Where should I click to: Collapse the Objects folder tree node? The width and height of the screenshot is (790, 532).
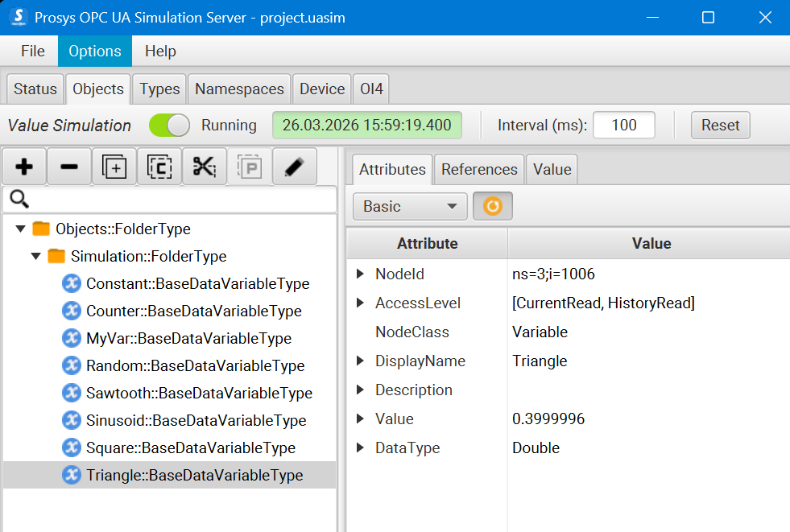20,229
